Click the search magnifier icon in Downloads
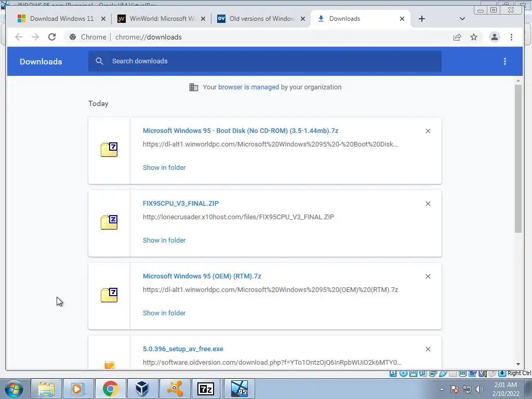This screenshot has width=532, height=399. point(99,61)
